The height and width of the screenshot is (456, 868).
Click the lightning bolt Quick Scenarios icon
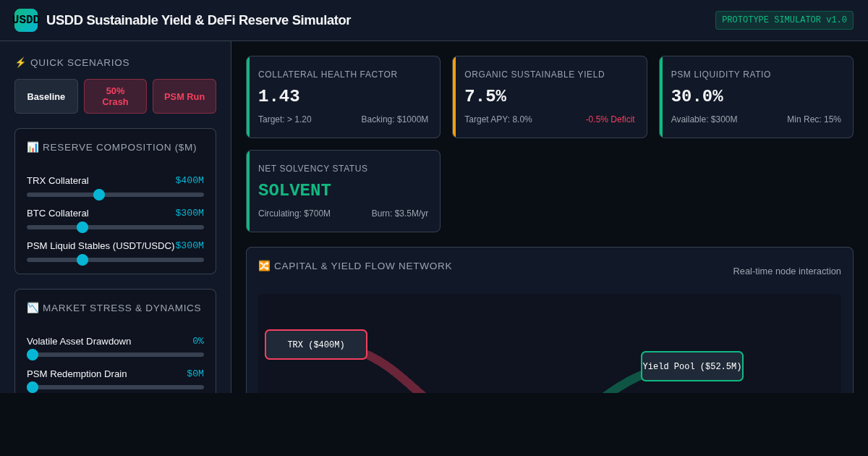coord(20,63)
